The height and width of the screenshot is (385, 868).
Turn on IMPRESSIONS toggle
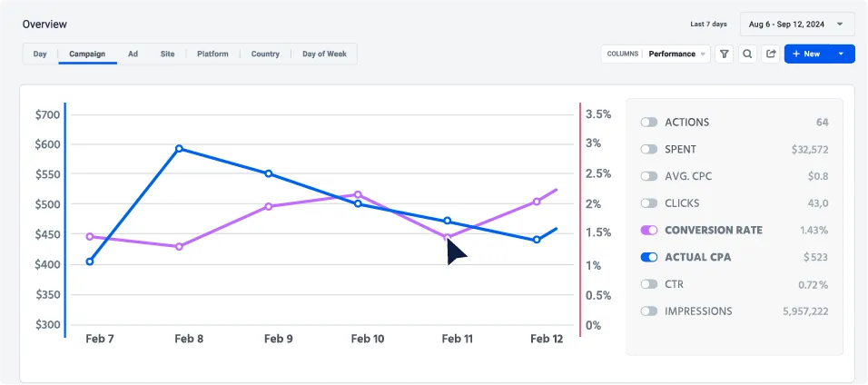click(x=648, y=311)
